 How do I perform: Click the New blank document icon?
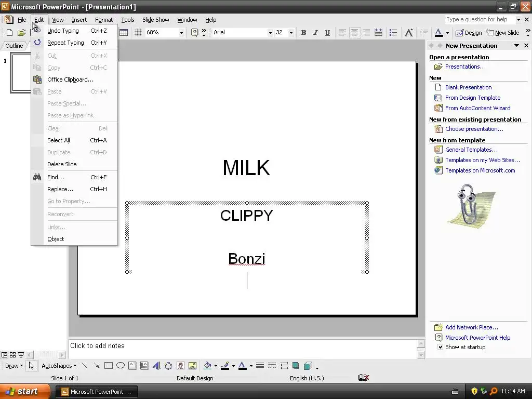coord(9,33)
